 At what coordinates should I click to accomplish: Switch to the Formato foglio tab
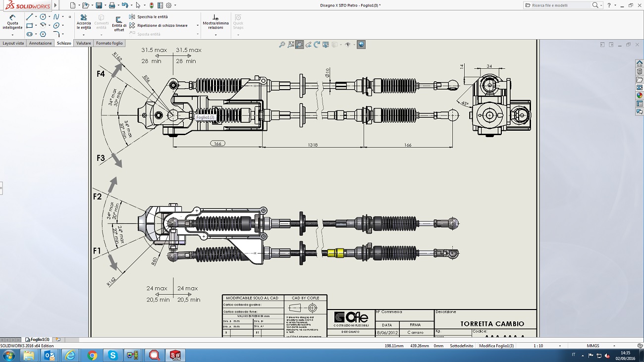109,43
